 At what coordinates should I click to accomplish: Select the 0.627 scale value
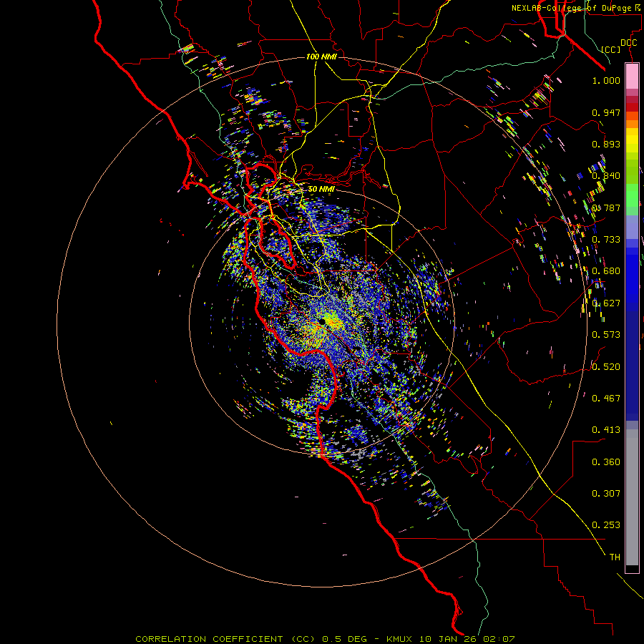point(606,303)
